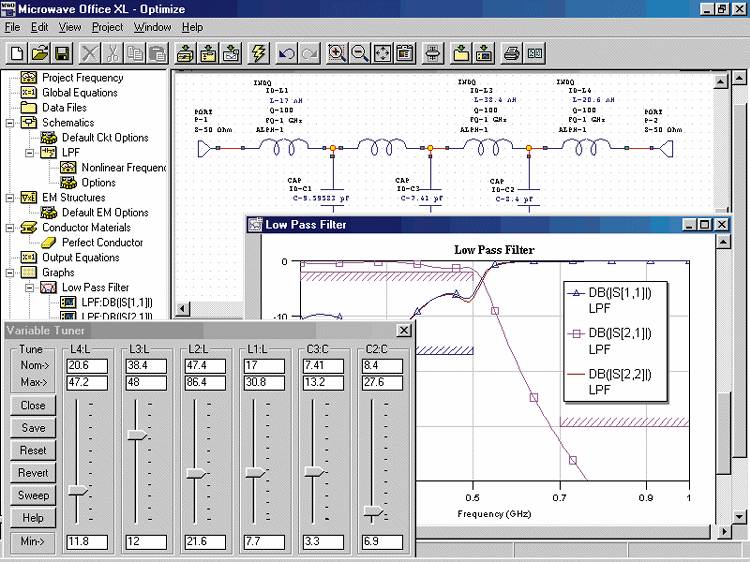Click the C2:C tuner slider handle
Image resolution: width=750 pixels, height=562 pixels.
click(373, 512)
